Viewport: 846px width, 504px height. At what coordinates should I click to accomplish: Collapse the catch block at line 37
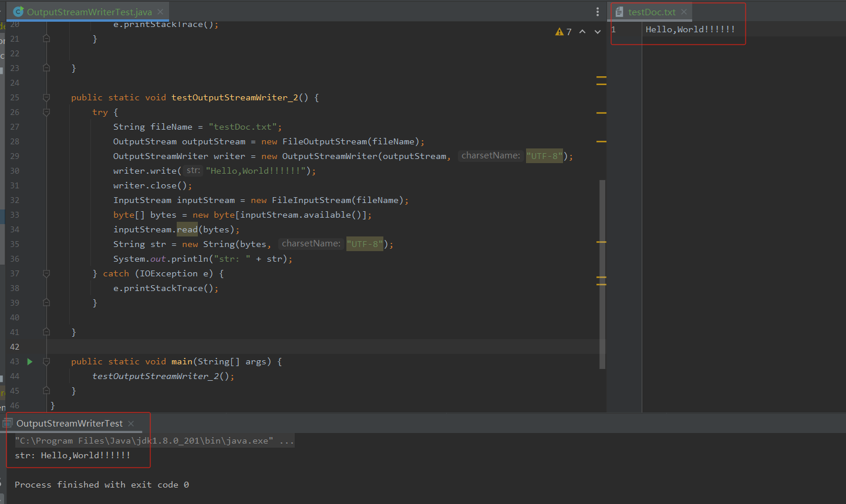click(46, 273)
